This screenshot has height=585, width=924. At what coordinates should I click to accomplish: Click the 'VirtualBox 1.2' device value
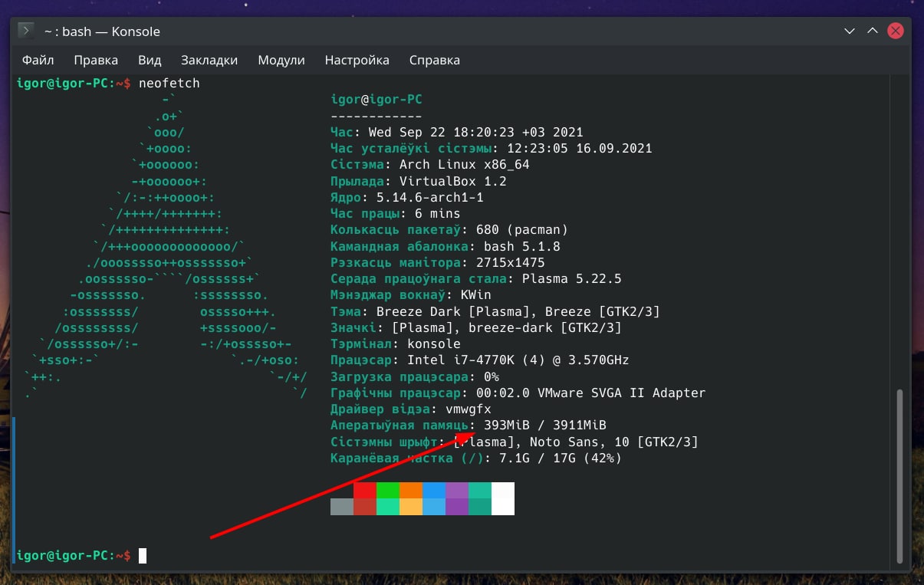pos(453,181)
